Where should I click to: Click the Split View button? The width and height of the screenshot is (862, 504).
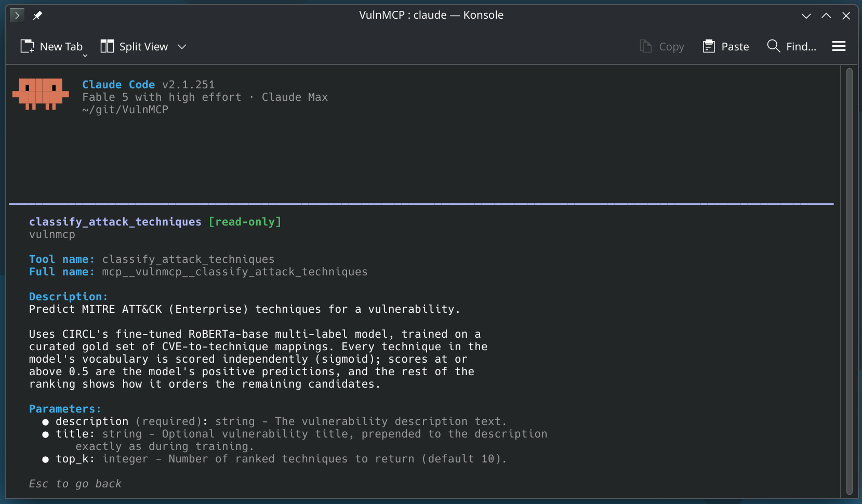tap(134, 46)
